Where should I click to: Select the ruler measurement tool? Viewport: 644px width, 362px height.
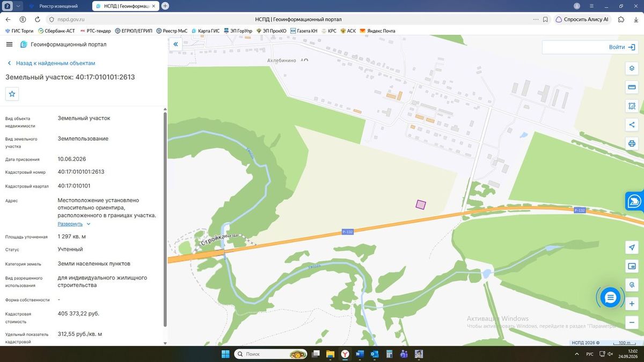632,87
